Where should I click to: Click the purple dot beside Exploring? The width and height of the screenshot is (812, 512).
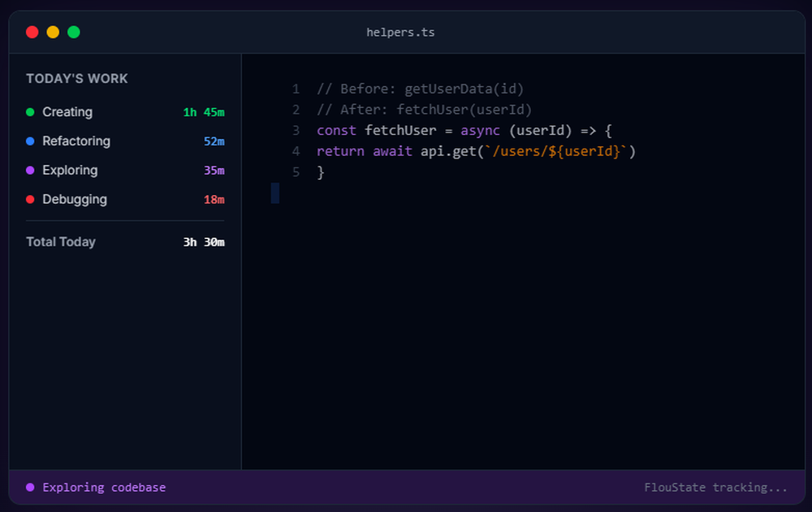pyautogui.click(x=32, y=171)
